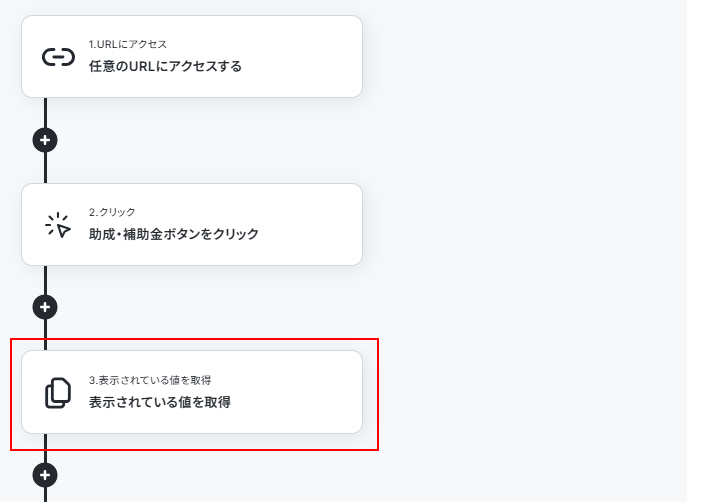Select the 3.表示されている値を取得 small label
This screenshot has height=502, width=702.
click(x=149, y=380)
